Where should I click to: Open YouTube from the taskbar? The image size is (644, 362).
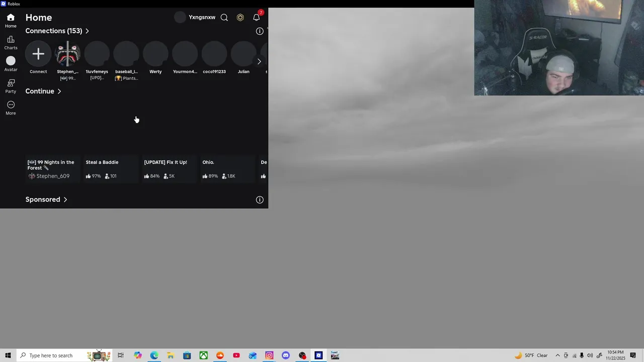236,355
